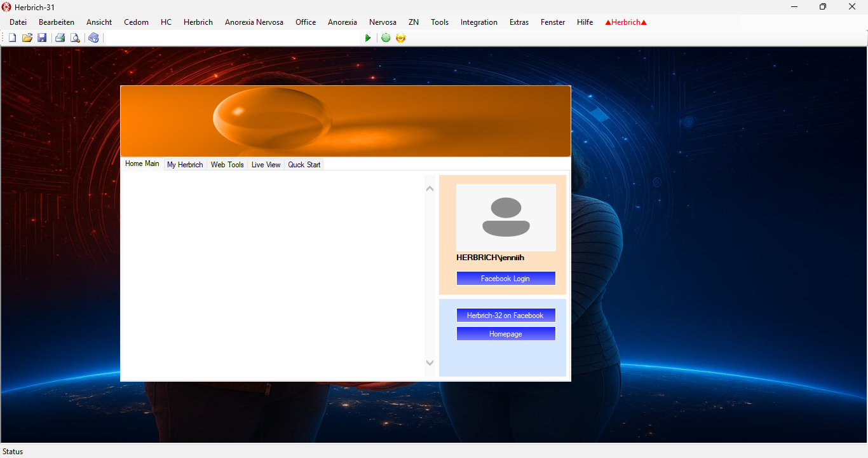Click the New document toolbar icon
This screenshot has width=868, height=458.
[x=12, y=38]
